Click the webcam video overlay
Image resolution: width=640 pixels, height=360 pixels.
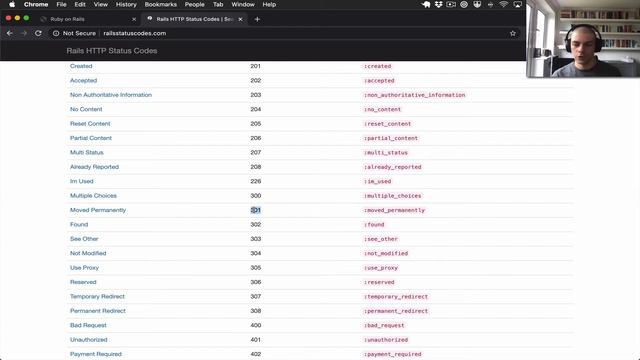(x=583, y=39)
